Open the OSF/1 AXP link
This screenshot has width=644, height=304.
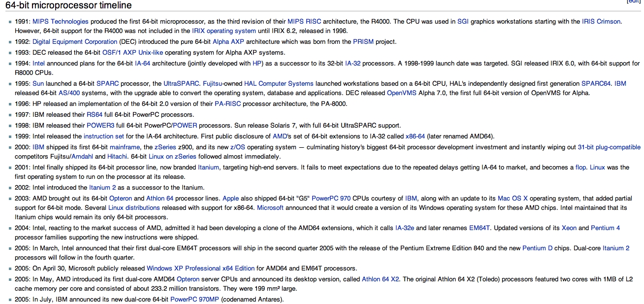pyautogui.click(x=120, y=52)
